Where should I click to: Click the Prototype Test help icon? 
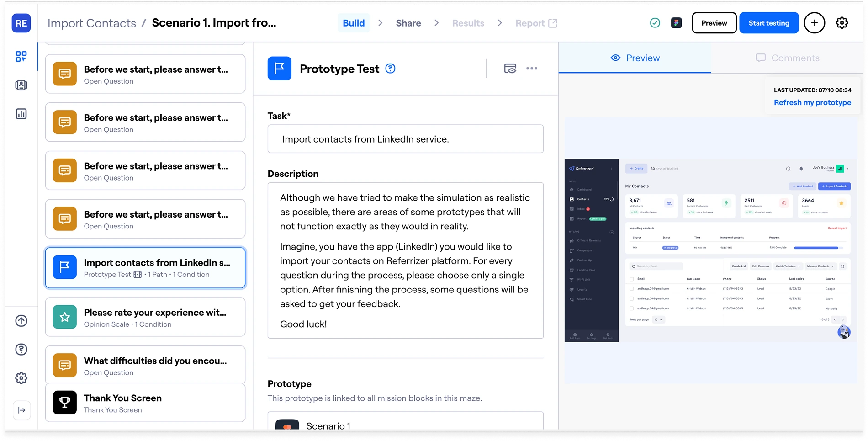[390, 69]
